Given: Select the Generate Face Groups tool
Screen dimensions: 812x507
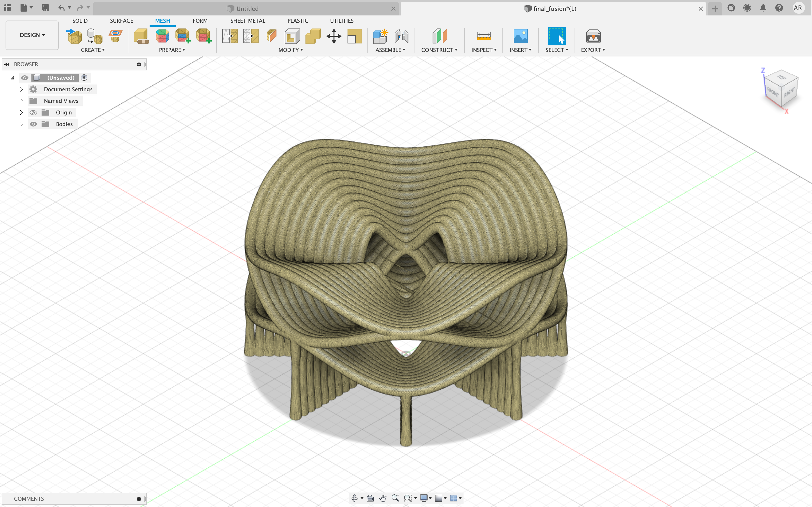Looking at the screenshot, I should [x=162, y=36].
